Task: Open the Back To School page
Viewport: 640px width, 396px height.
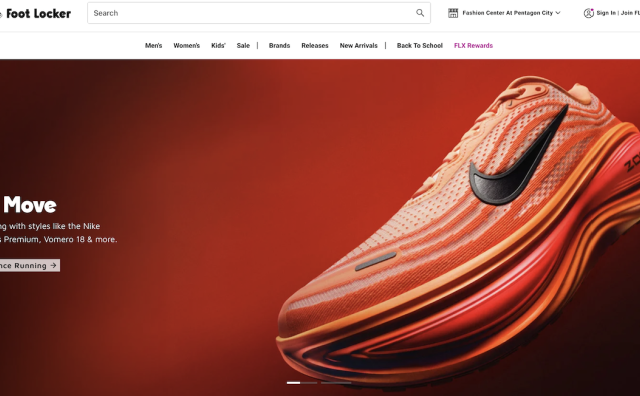Action: pyautogui.click(x=420, y=46)
